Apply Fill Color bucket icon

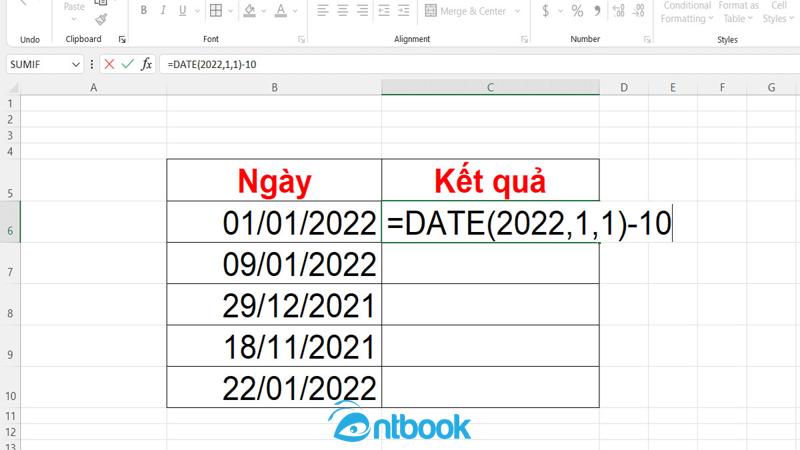click(x=249, y=10)
